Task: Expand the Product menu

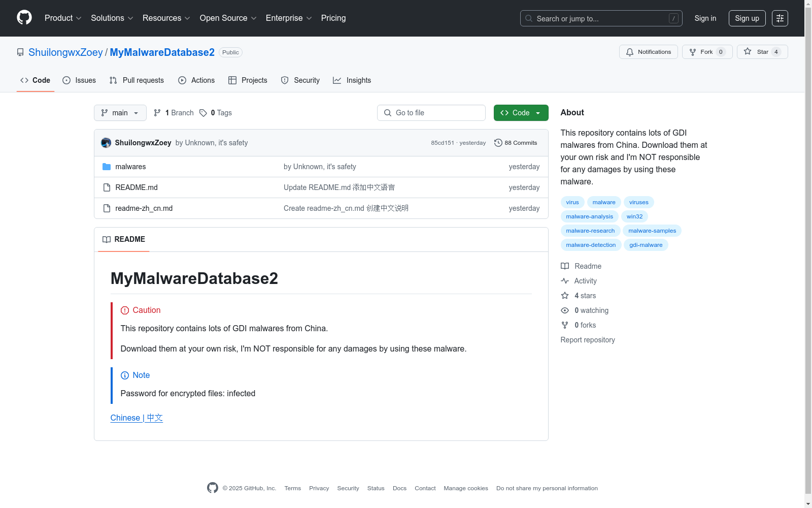Action: click(63, 18)
